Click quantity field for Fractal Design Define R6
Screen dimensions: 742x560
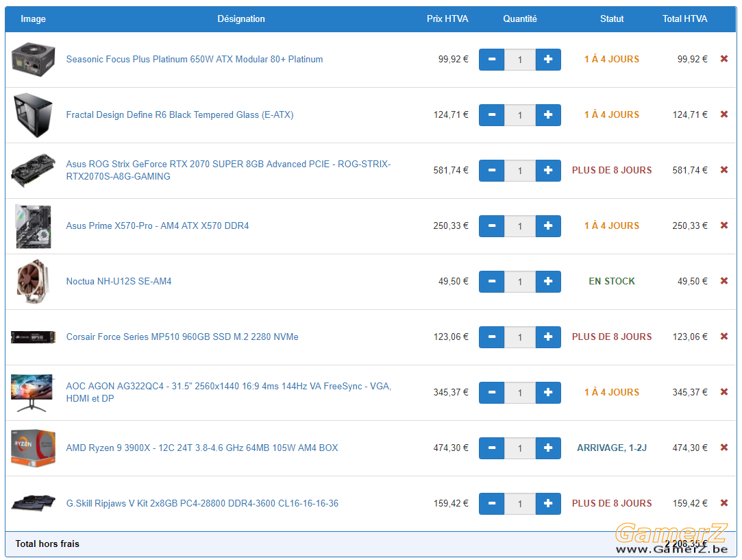coord(519,115)
